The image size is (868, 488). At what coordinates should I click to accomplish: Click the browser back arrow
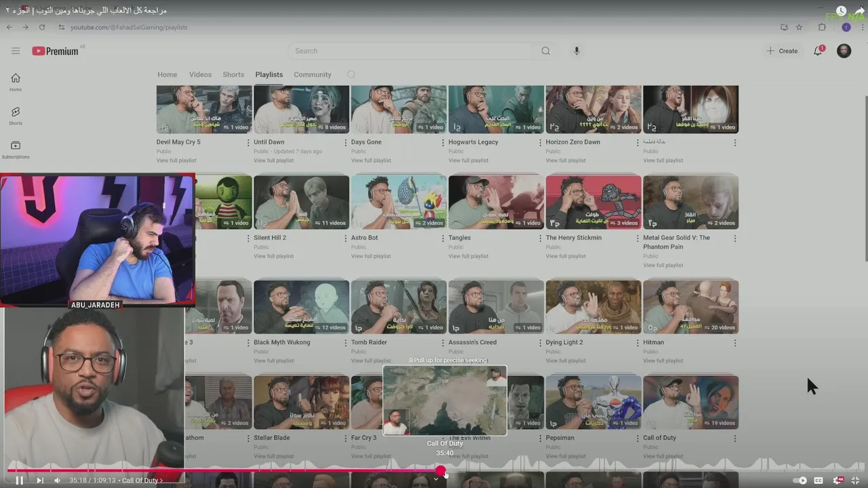[9, 27]
